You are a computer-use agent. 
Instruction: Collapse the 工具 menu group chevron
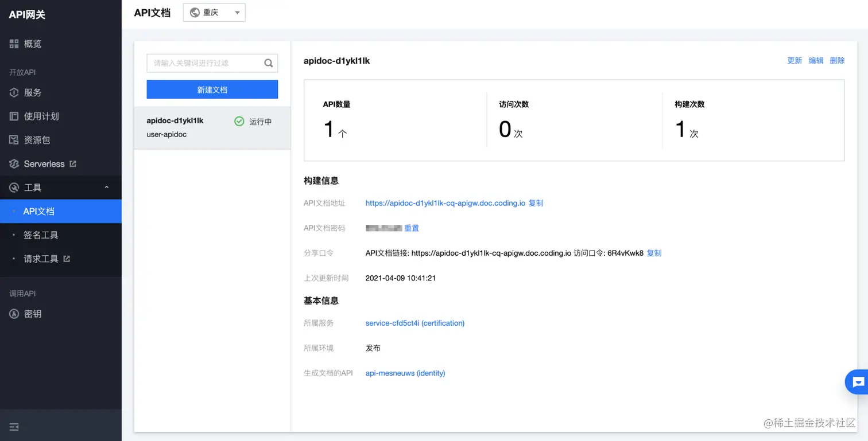pyautogui.click(x=106, y=187)
